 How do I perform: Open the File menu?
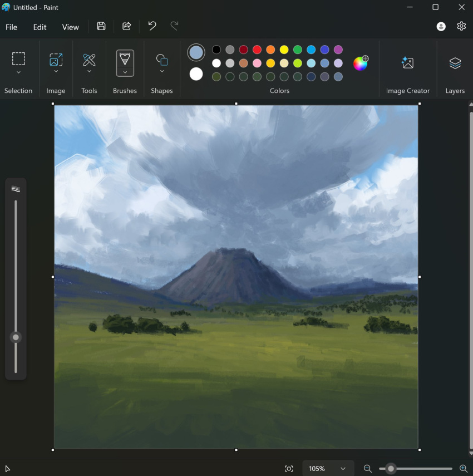[11, 27]
